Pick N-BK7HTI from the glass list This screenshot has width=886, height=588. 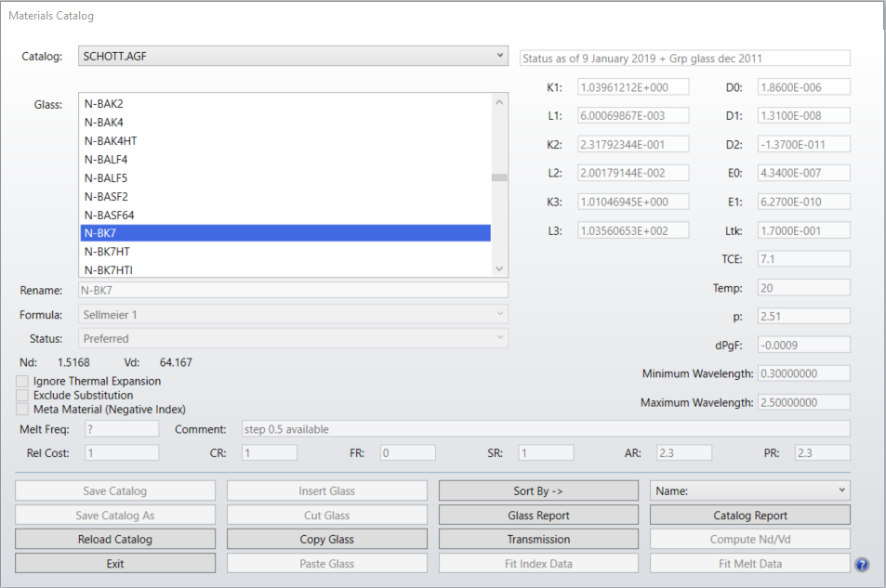(x=285, y=270)
